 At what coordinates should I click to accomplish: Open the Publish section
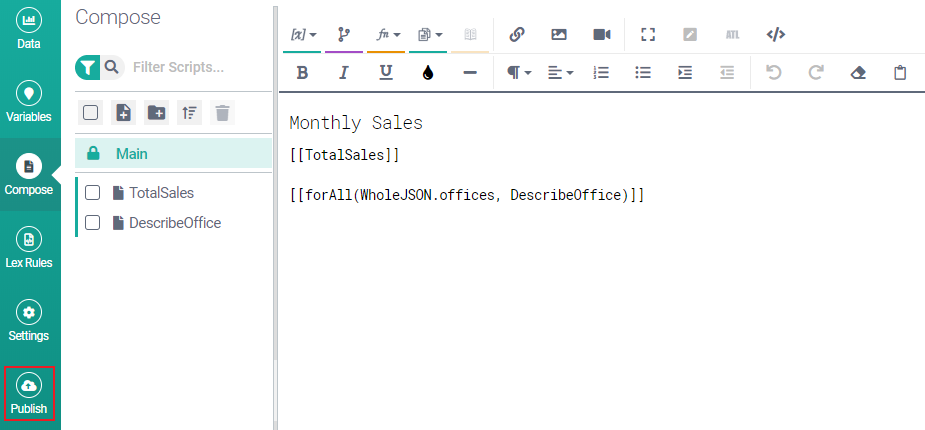click(29, 394)
